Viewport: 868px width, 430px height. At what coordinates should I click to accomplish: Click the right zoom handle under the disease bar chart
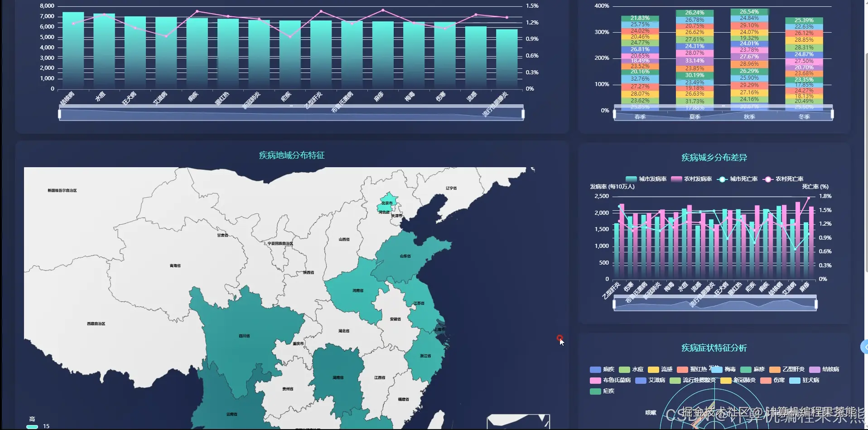(x=523, y=114)
